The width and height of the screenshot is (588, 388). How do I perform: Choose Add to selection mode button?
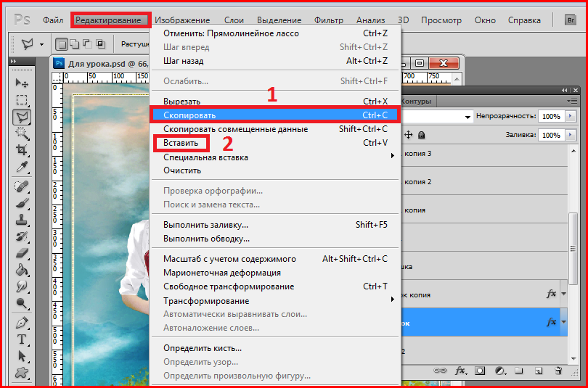click(x=75, y=44)
